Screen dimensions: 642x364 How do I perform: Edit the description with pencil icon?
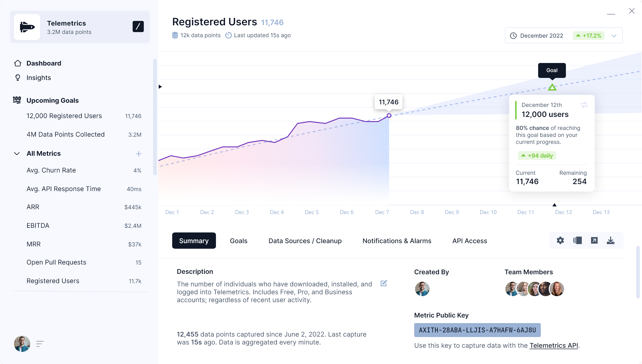coord(384,283)
